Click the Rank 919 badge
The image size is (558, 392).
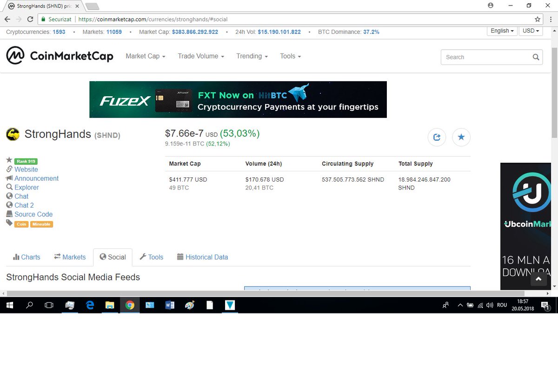point(26,161)
